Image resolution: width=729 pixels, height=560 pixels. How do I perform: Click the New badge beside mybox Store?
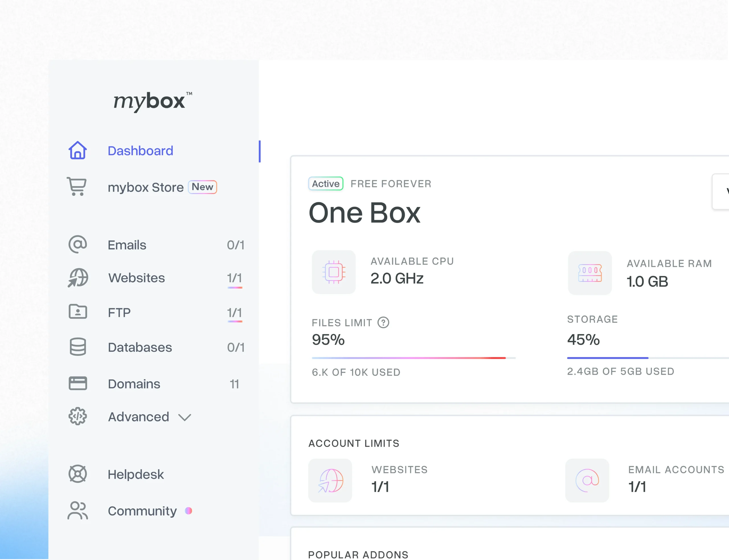(202, 187)
